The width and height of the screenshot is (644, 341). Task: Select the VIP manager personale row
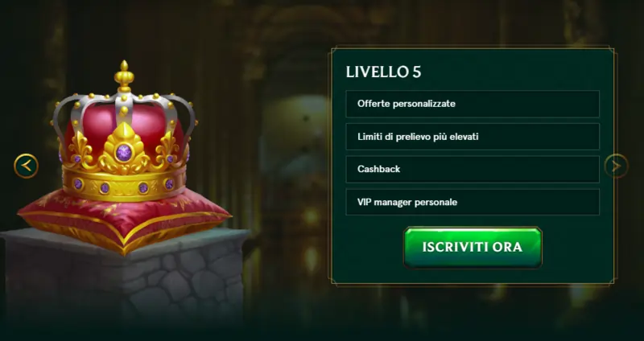pos(473,202)
